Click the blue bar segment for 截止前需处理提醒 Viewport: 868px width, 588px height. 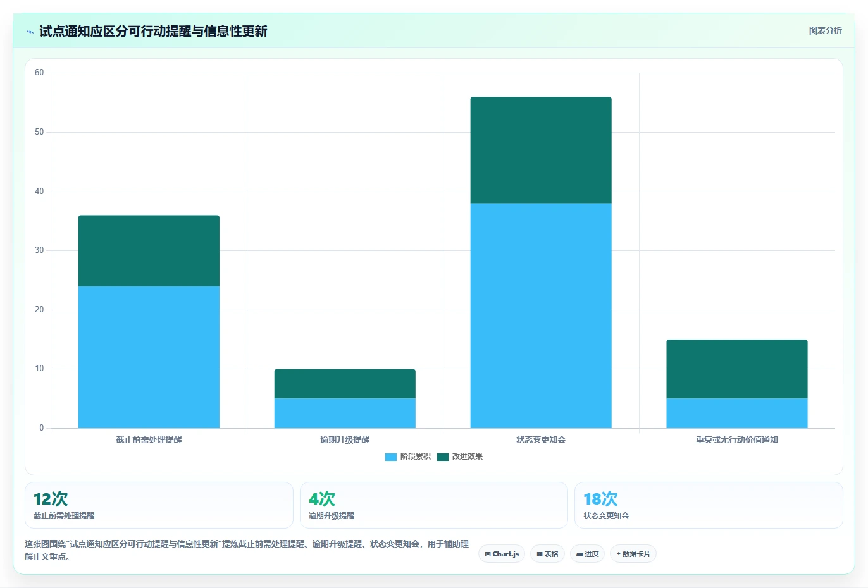(149, 357)
